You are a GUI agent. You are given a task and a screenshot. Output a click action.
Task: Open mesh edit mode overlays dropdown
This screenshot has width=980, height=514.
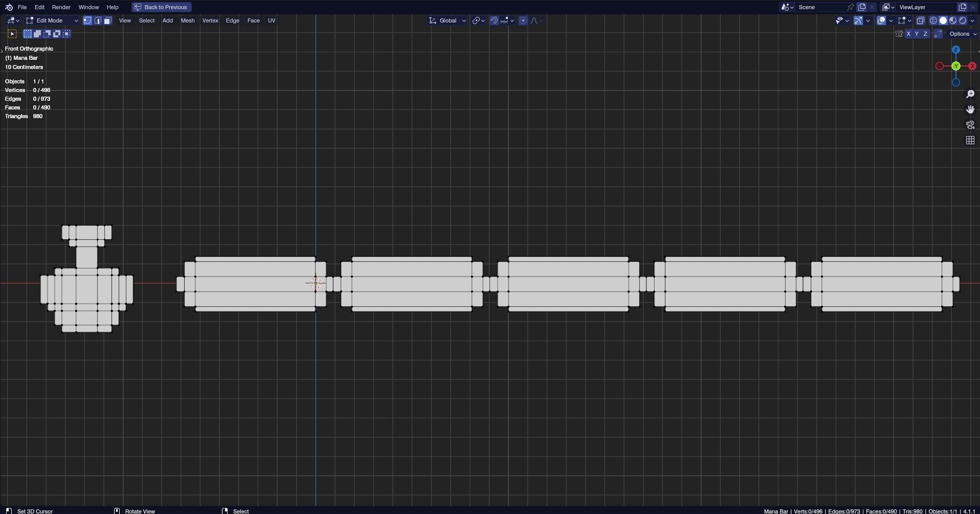[x=904, y=20]
